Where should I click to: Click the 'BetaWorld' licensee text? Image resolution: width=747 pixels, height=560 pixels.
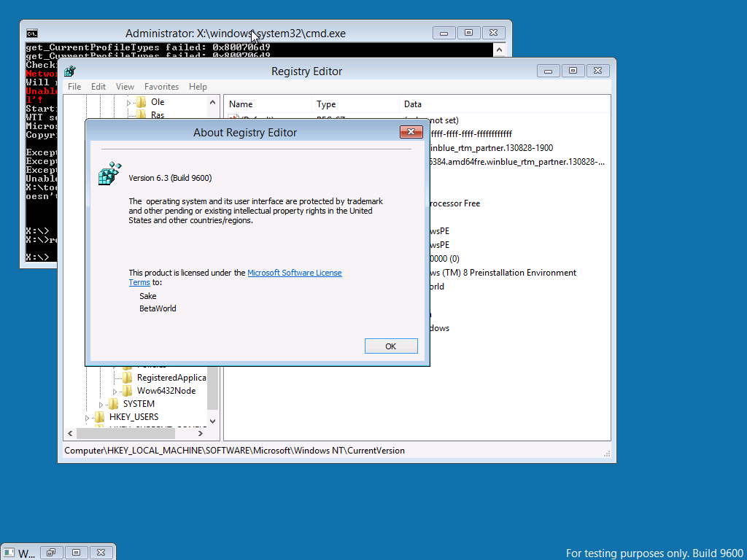(x=158, y=308)
